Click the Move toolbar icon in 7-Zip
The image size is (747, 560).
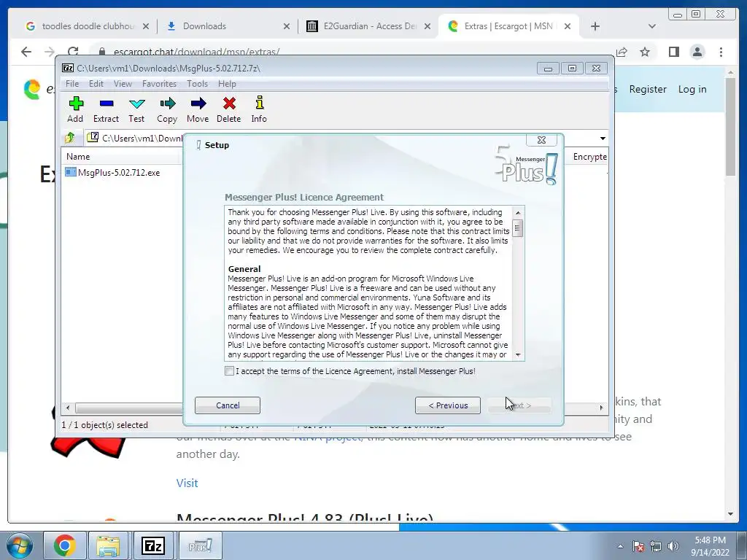pos(198,109)
